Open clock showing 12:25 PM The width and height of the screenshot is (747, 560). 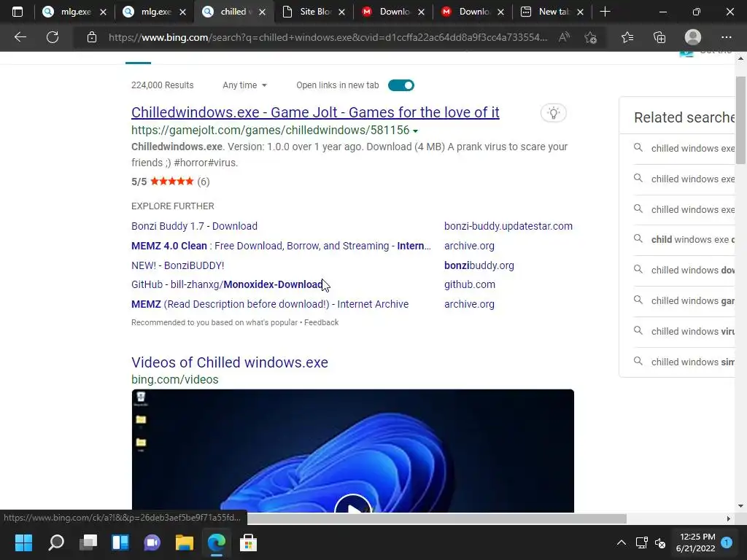[x=695, y=542]
